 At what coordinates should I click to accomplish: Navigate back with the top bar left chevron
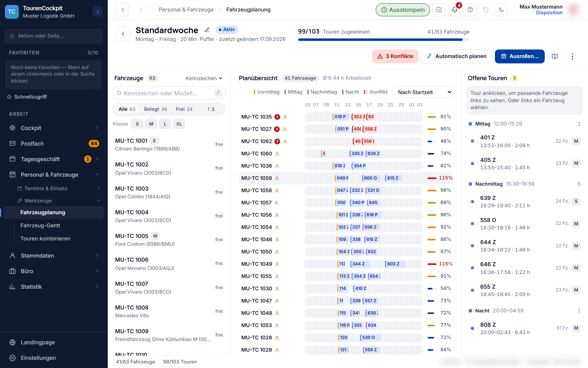122,10
